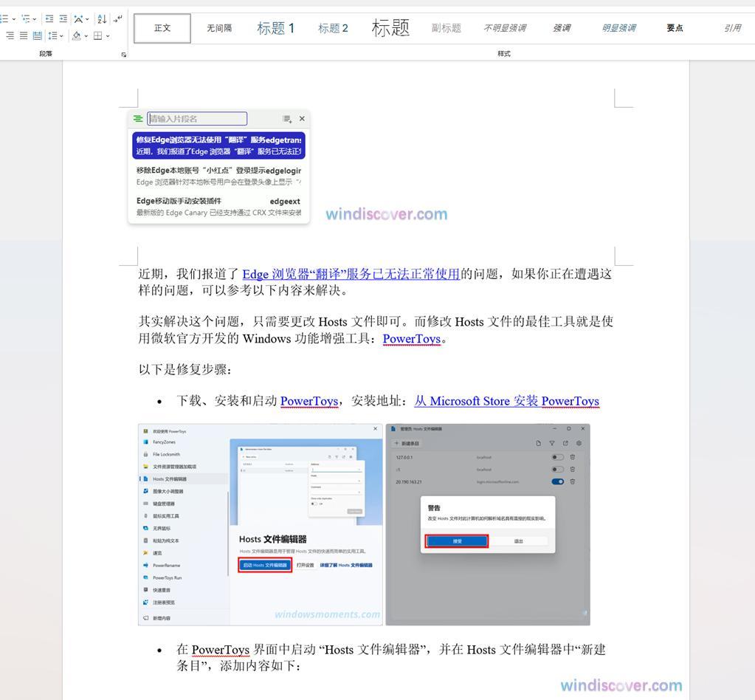The height and width of the screenshot is (700, 755).
Task: Apply the 要点 style
Action: (675, 28)
